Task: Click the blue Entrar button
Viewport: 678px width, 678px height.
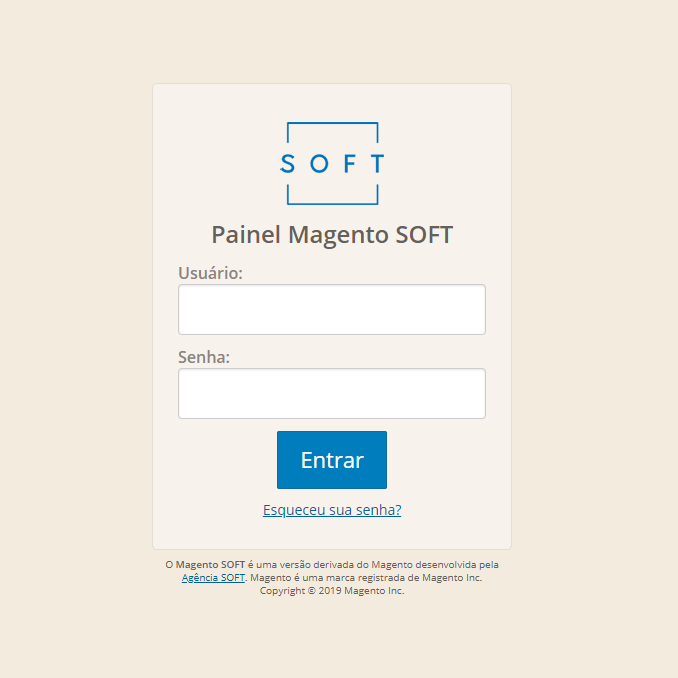Action: click(x=332, y=460)
